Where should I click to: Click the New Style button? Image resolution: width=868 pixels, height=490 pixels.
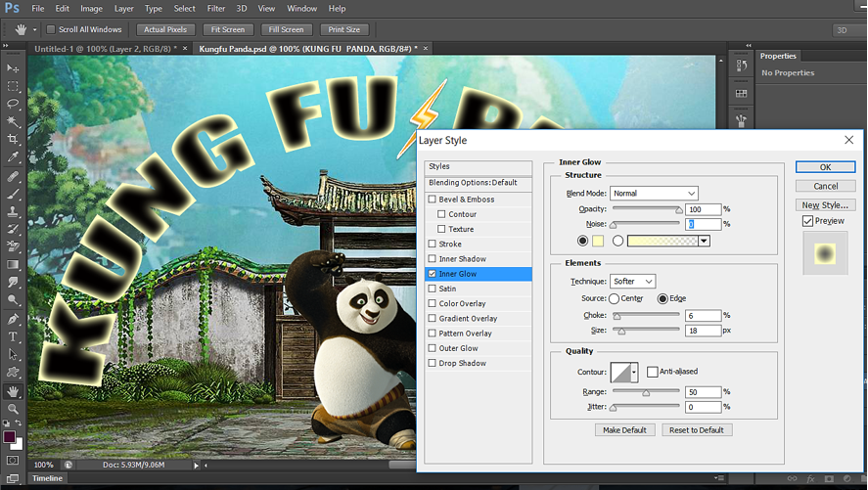tap(825, 205)
